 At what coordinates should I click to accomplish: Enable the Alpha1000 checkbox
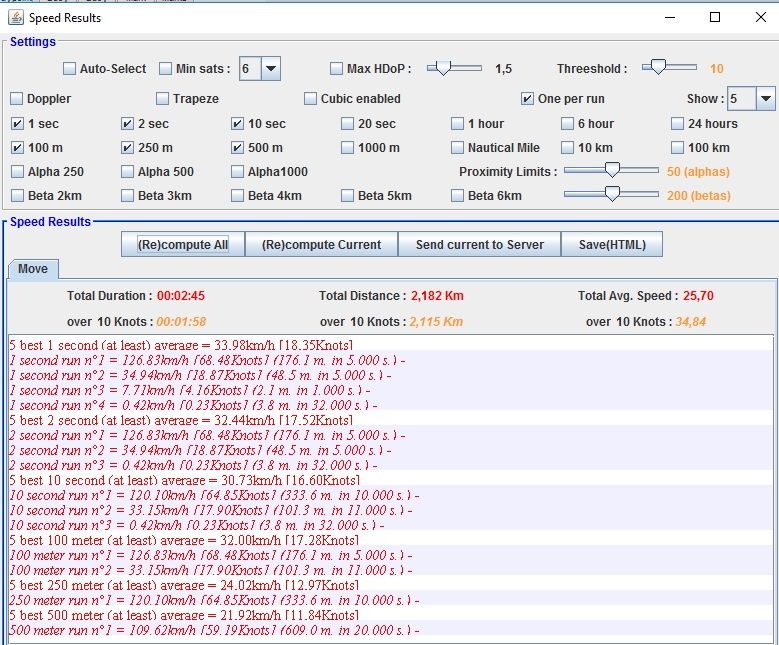[237, 171]
